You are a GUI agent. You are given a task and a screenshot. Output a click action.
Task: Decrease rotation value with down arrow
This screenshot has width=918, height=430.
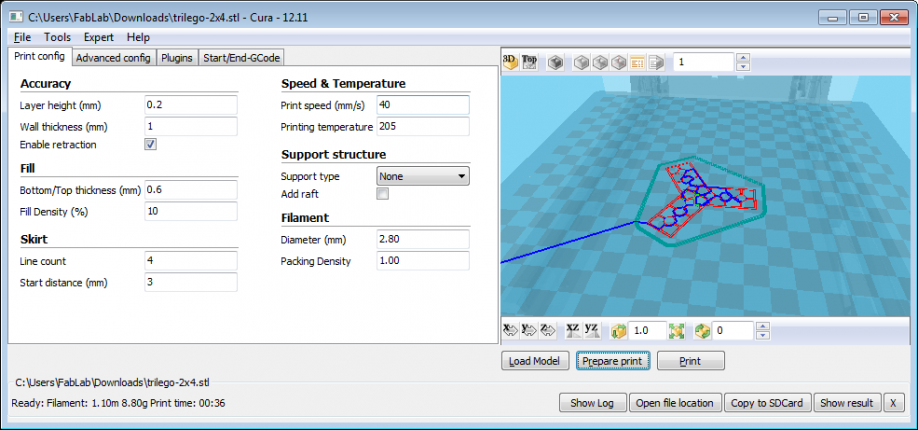click(763, 336)
